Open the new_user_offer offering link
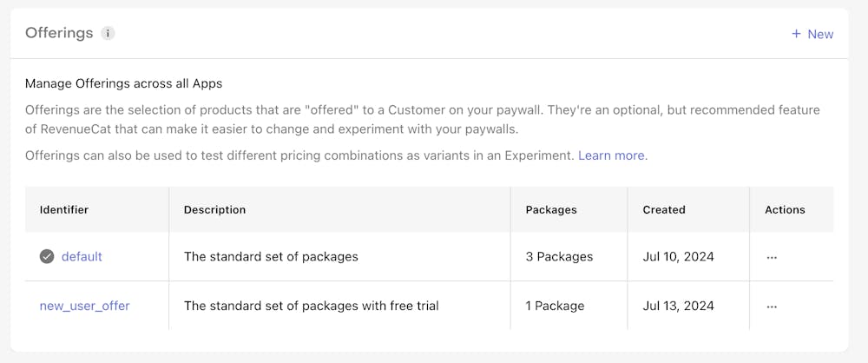This screenshot has height=363, width=868. coord(84,306)
